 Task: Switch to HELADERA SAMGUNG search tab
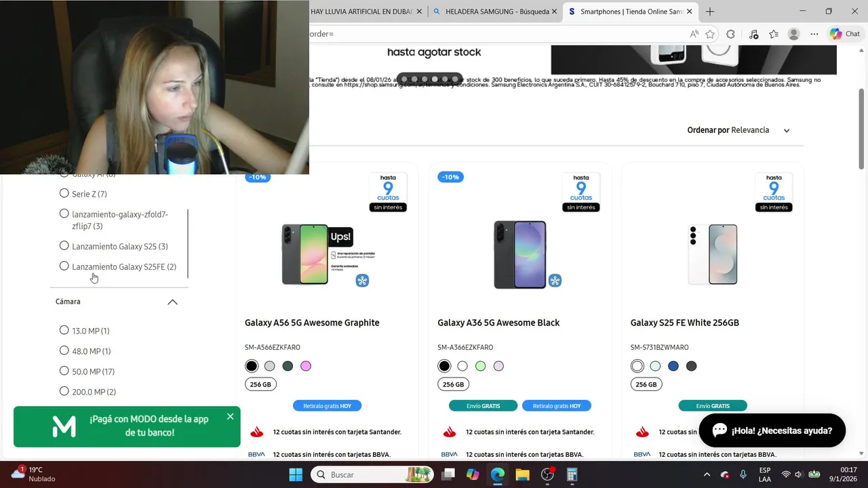point(496,12)
